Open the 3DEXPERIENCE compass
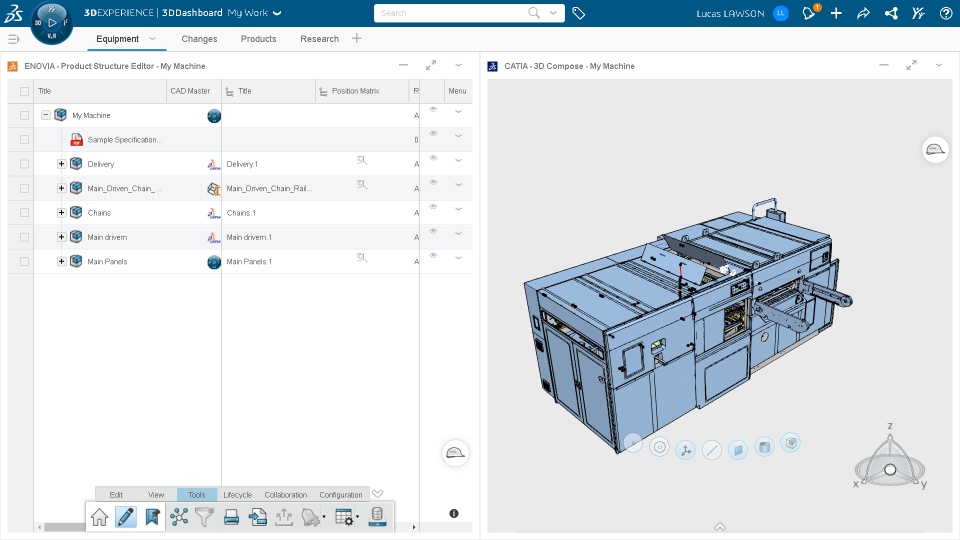Screen dimensions: 960x540 click(x=51, y=23)
